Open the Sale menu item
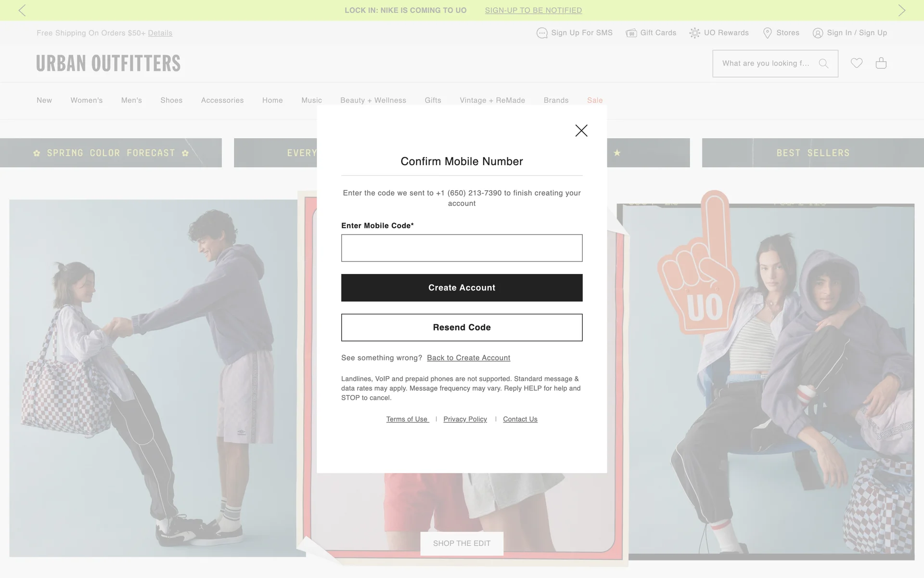The height and width of the screenshot is (578, 924). [595, 100]
